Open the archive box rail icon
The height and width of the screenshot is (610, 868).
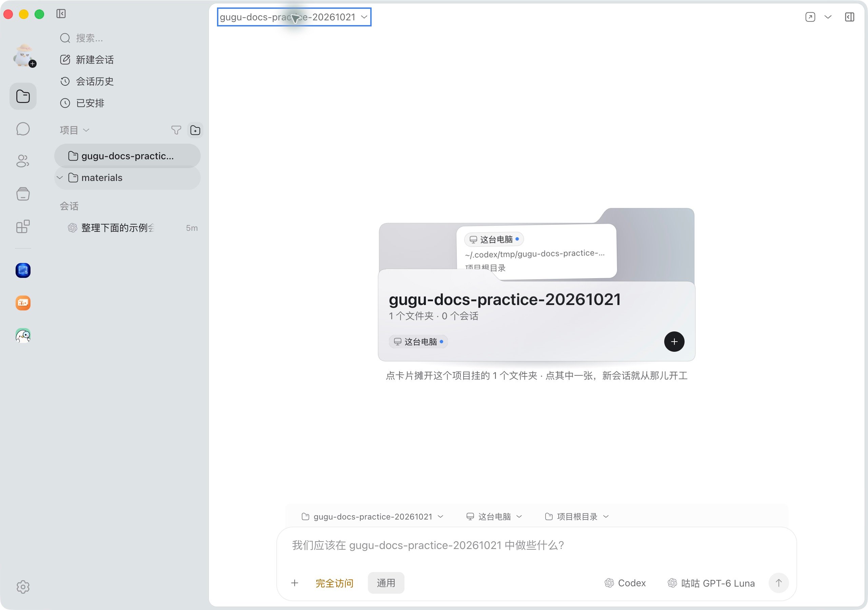(x=23, y=194)
